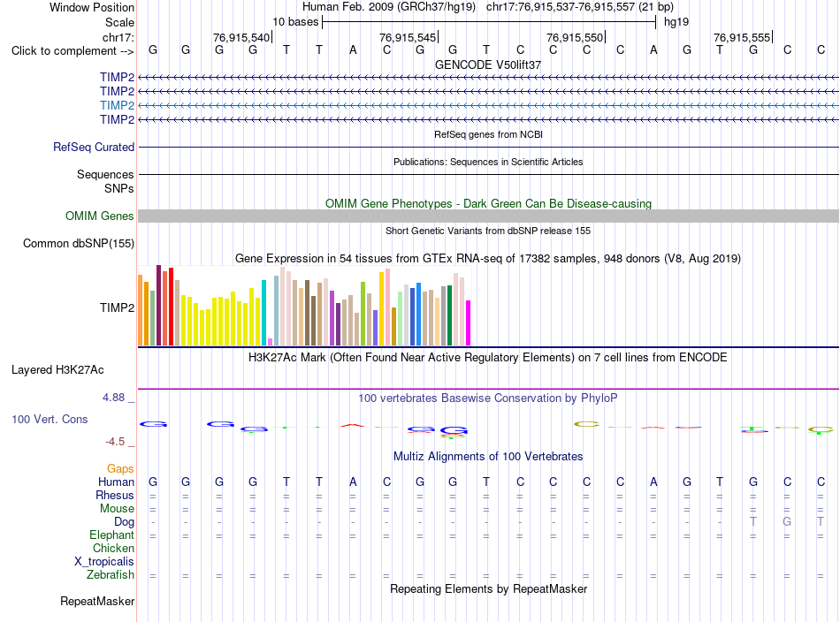The image size is (840, 622).
Task: Click the 4.88 conservation scale value
Action: 113,398
